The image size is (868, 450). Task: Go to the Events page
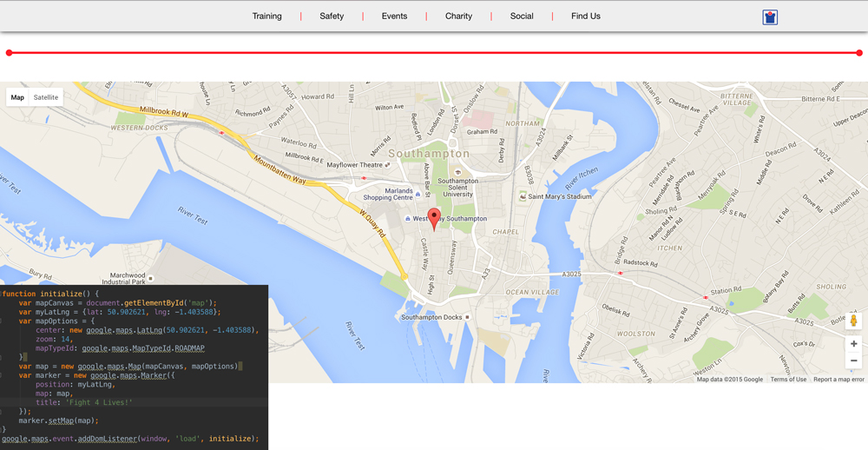pos(394,17)
